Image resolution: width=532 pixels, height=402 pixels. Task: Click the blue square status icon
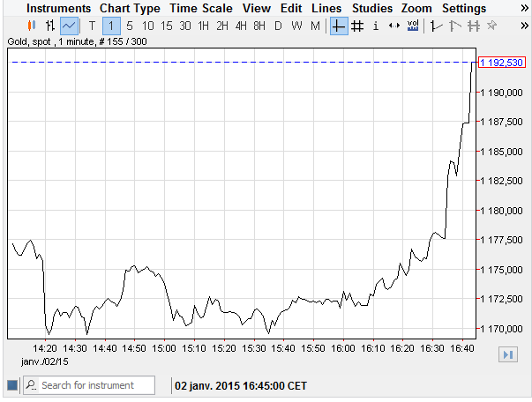coord(12,385)
